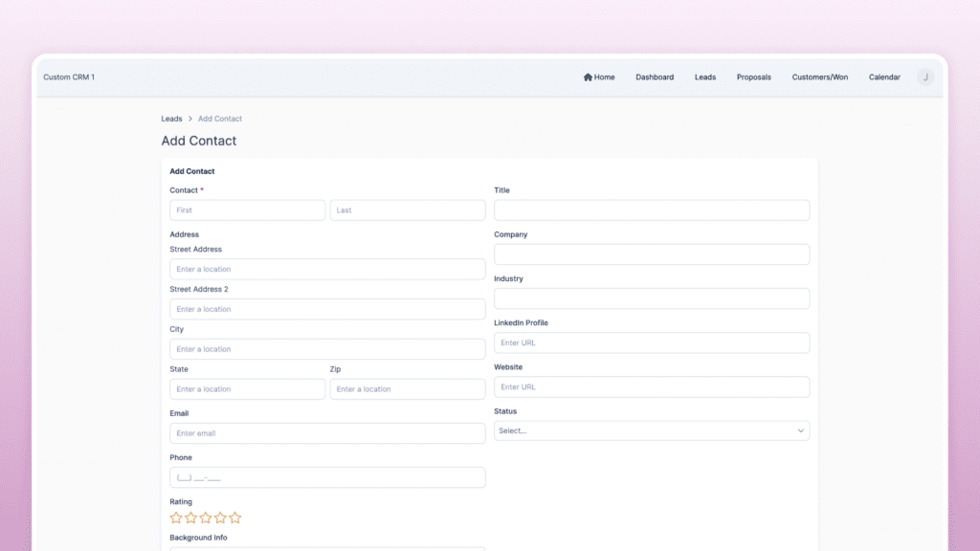
Task: Click the LinkedIn Profile URL field
Action: [651, 342]
